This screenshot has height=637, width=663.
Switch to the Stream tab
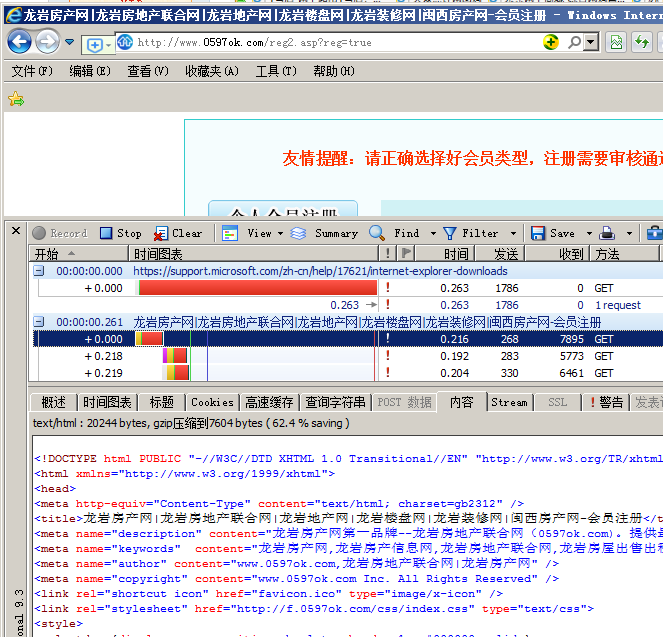pos(510,402)
